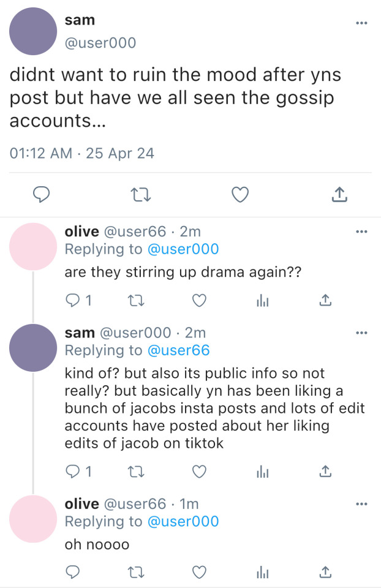The width and height of the screenshot is (381, 588).
Task: Like sam's main gossip accounts tweet
Action: [241, 195]
